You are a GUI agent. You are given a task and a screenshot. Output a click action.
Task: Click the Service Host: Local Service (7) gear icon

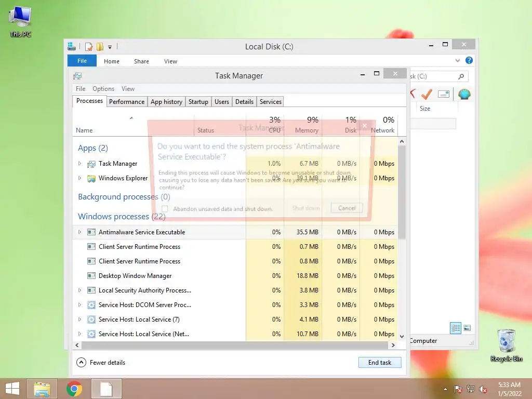(x=91, y=320)
